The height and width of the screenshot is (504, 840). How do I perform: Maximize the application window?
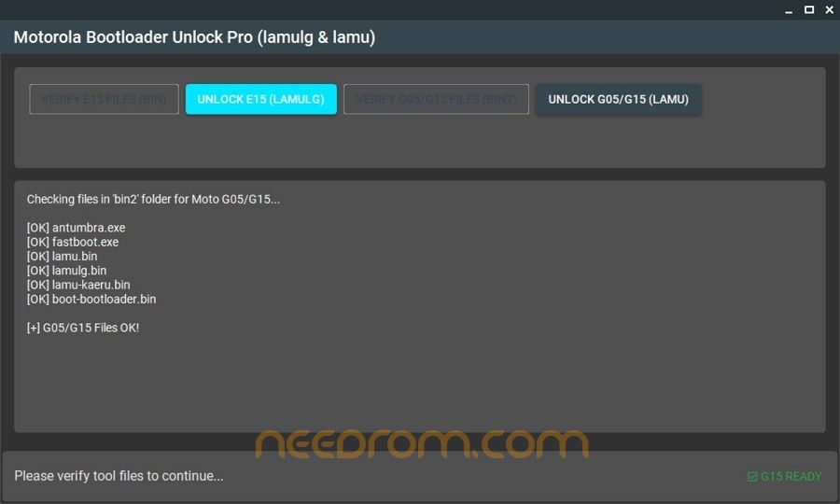[x=809, y=9]
